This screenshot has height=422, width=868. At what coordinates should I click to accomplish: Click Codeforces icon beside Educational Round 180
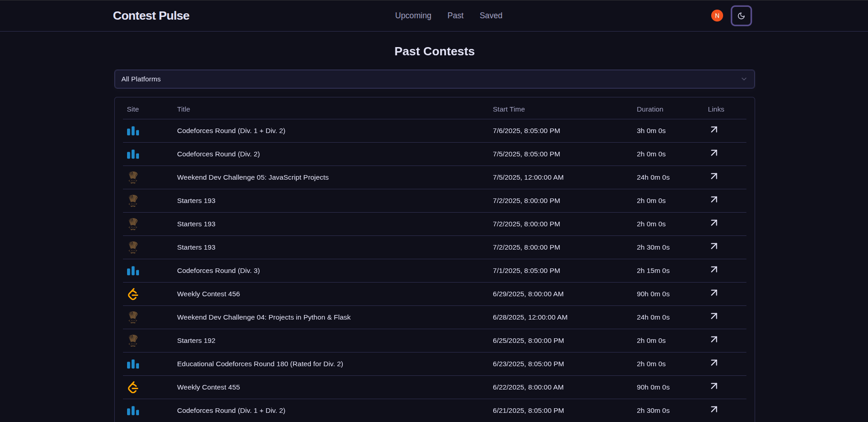click(x=133, y=364)
